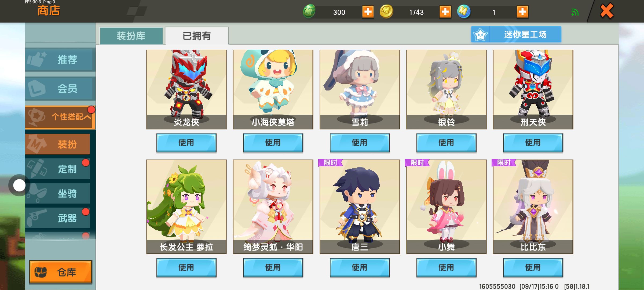Add more blue mini points
Screen dimensions: 644x290
click(x=522, y=12)
